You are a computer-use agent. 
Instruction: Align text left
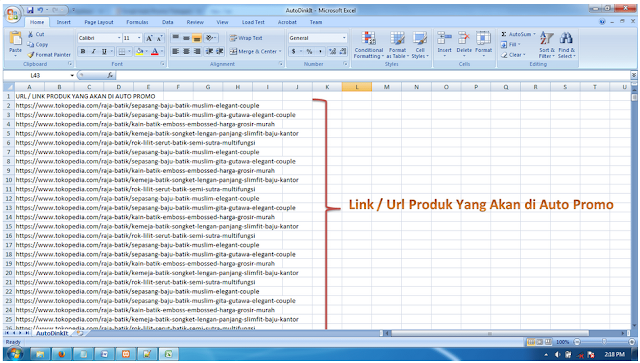click(176, 51)
